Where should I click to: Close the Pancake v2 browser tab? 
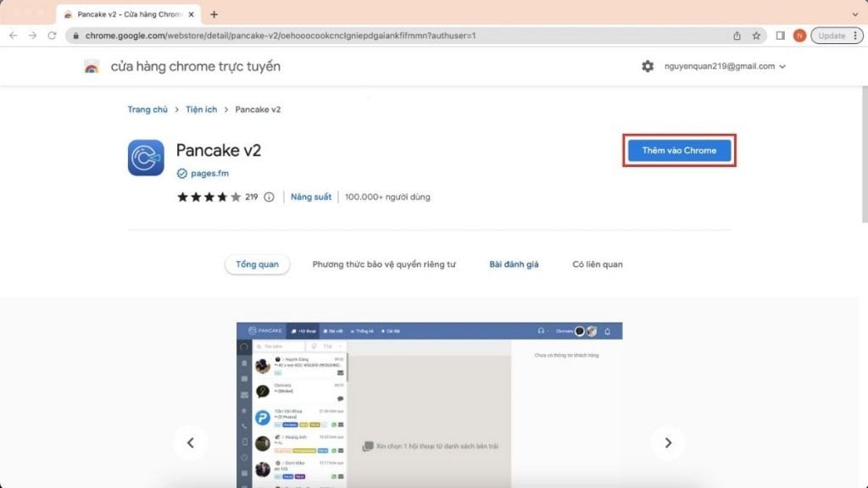[191, 14]
